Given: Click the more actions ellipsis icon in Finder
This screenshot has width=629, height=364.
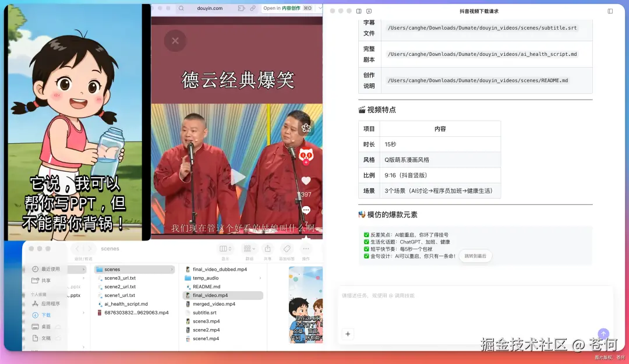Looking at the screenshot, I should [305, 248].
